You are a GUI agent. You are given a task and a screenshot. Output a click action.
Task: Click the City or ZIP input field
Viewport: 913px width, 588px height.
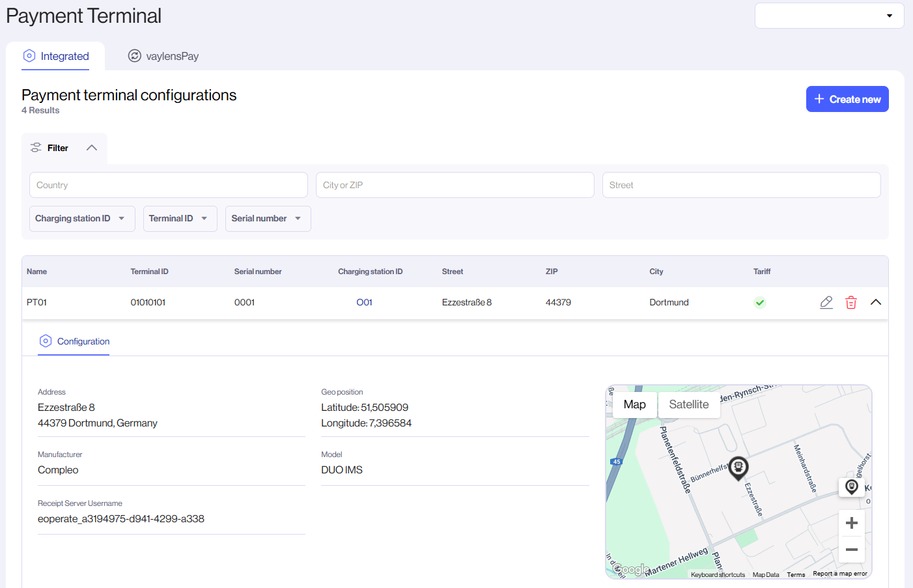click(x=454, y=185)
